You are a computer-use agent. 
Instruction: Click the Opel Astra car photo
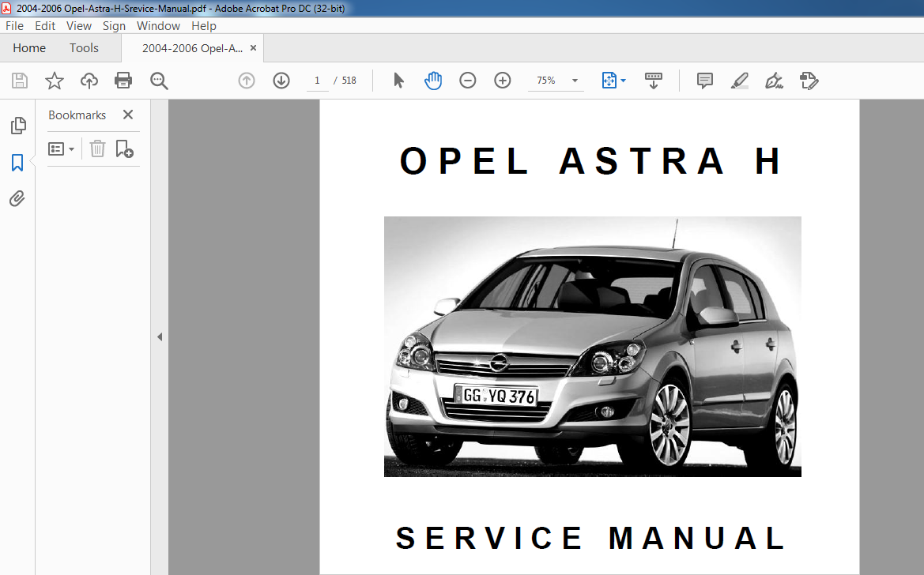tap(592, 347)
